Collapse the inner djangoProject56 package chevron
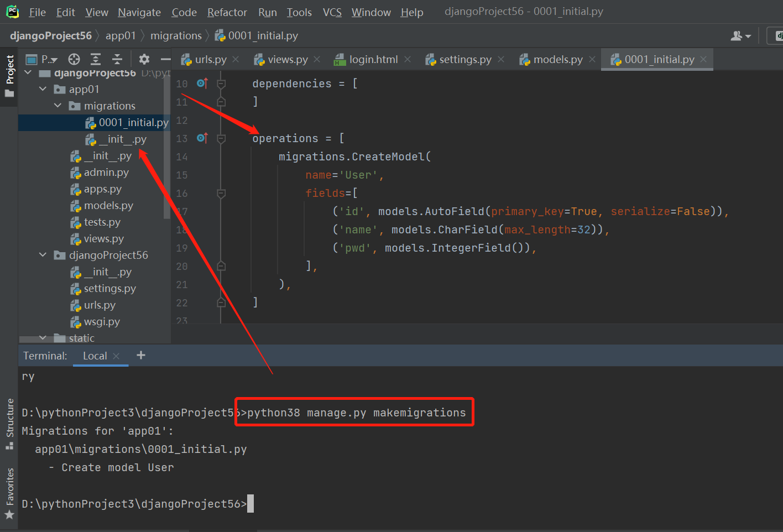The width and height of the screenshot is (783, 532). tap(43, 254)
